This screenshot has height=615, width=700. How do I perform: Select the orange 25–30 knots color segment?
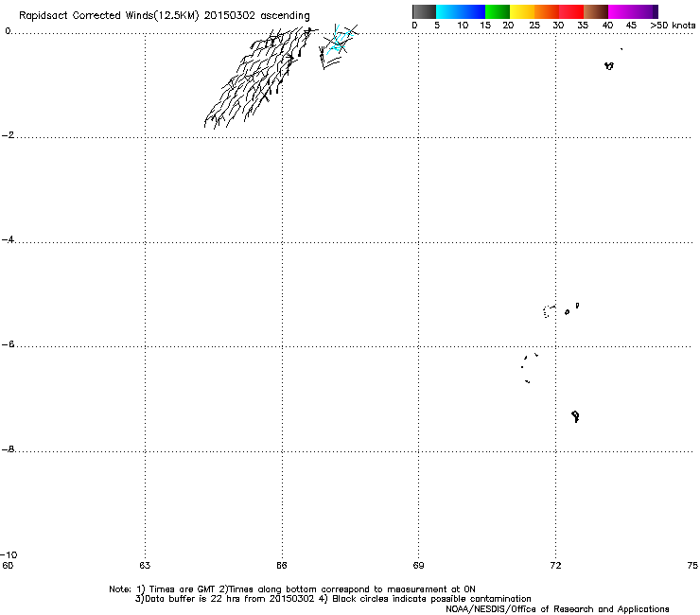(547, 11)
